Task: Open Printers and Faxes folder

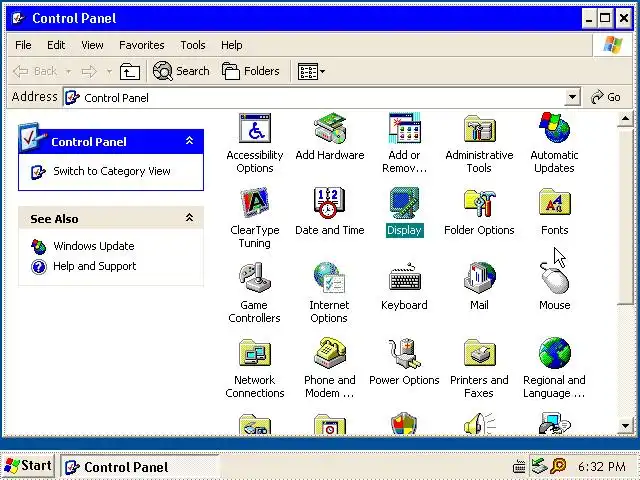Action: point(479,368)
